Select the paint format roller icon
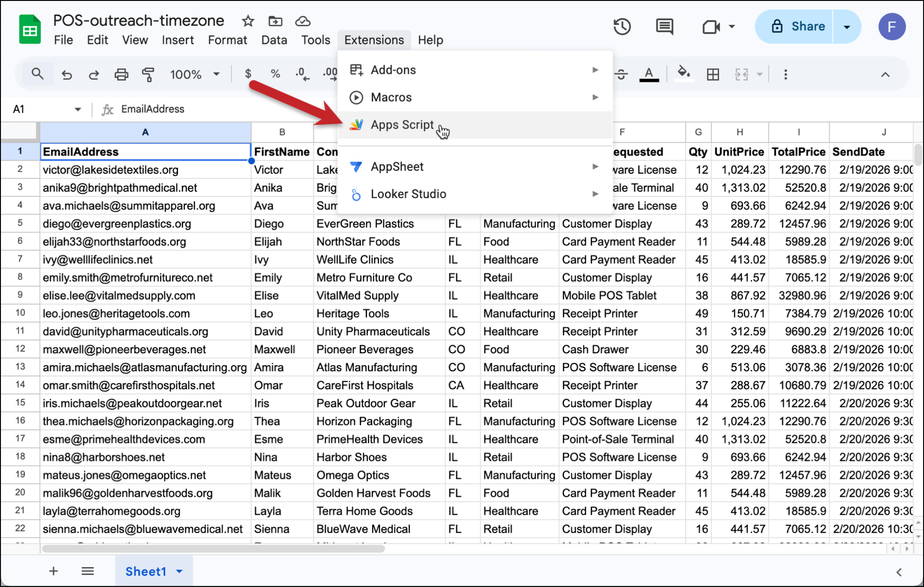 [148, 74]
